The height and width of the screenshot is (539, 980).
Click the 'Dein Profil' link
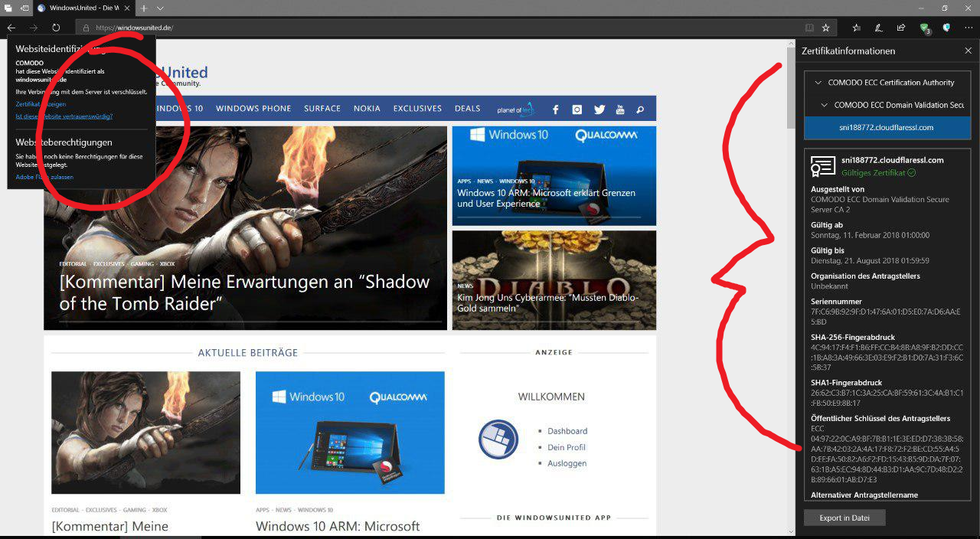click(567, 447)
